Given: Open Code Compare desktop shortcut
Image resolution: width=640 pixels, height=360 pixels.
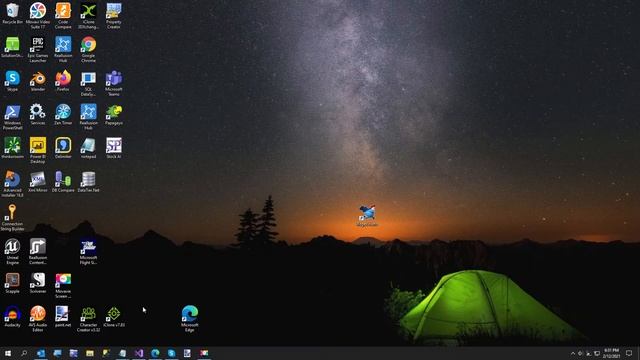Looking at the screenshot, I should (x=63, y=16).
